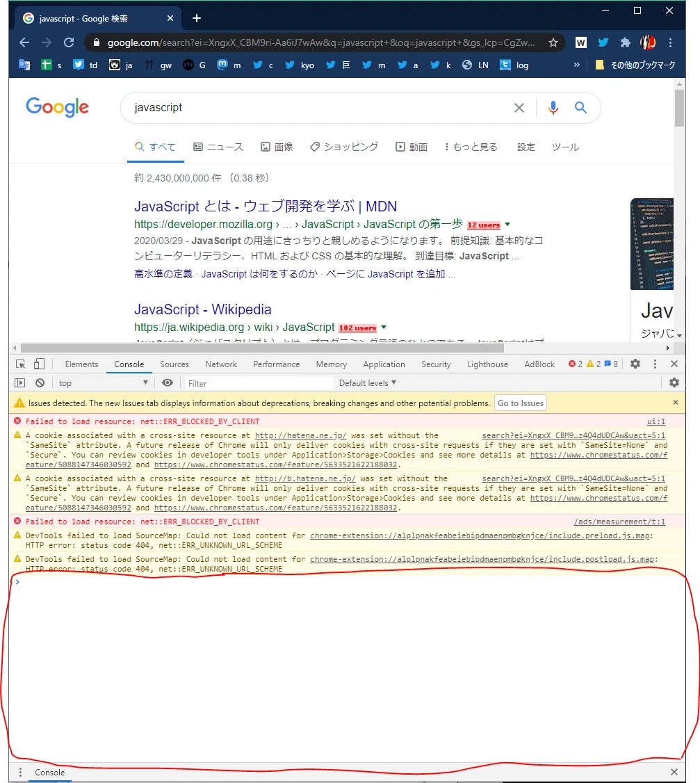Click the page vertical scrollbar thumb
The image size is (700, 783).
pyautogui.click(x=679, y=108)
